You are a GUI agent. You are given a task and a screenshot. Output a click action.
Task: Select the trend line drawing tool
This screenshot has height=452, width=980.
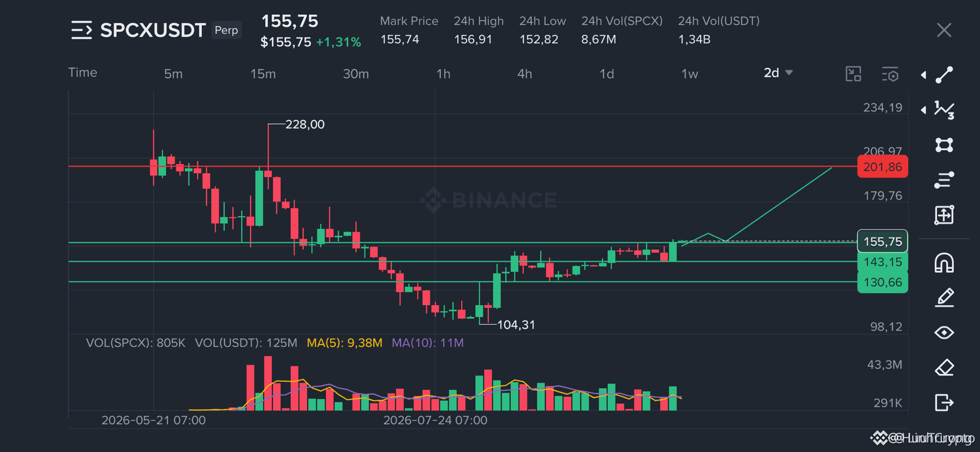coord(944,75)
